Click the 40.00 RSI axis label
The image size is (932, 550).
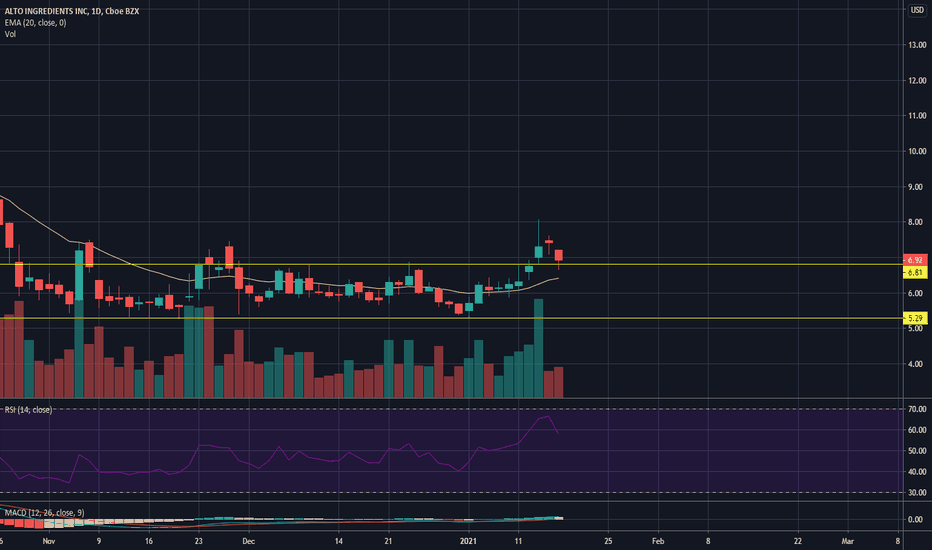tap(917, 472)
